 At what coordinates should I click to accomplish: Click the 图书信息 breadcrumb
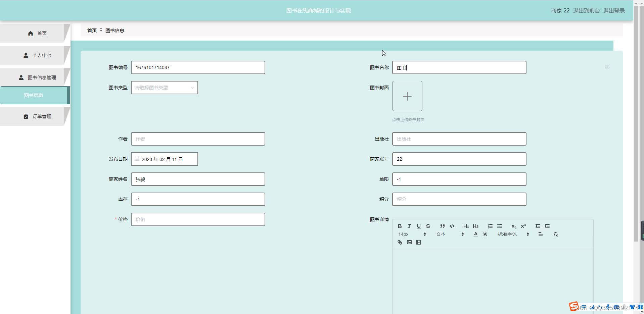[x=114, y=31]
